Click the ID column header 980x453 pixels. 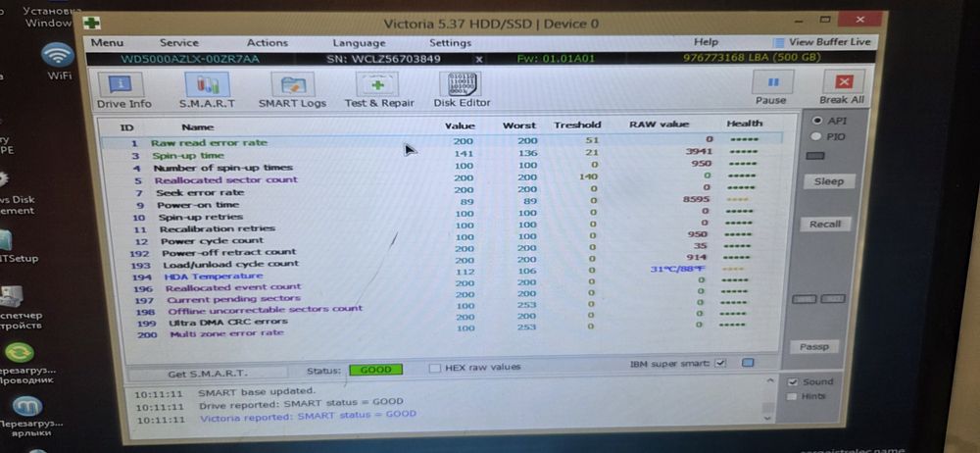click(126, 127)
